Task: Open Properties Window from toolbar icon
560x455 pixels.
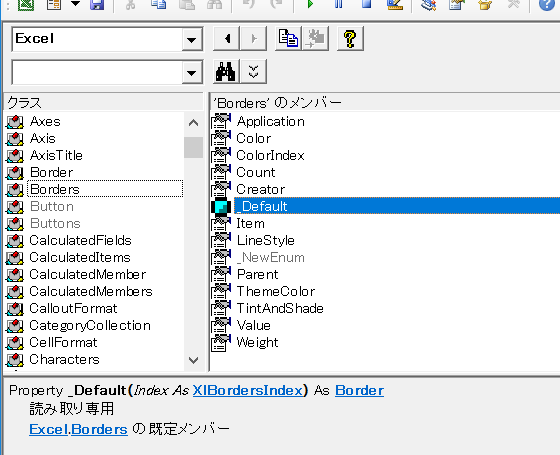Action: 456,4
